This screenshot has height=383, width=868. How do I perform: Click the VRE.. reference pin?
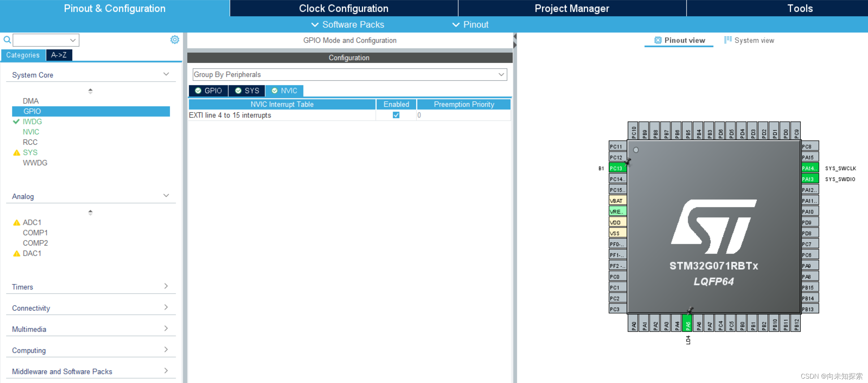pyautogui.click(x=617, y=211)
